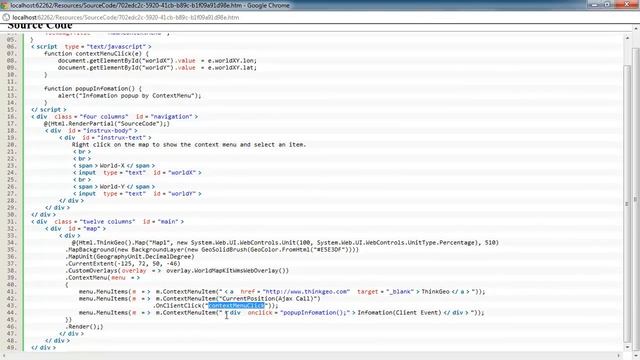
Task: Click the ".MapBackground(new BackgroundLayer" line
Action: pyautogui.click(x=212, y=249)
